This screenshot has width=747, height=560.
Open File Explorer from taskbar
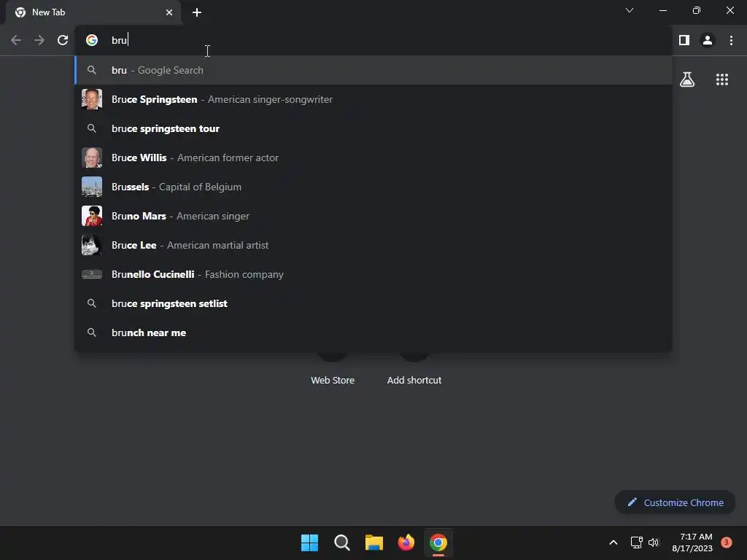374,542
